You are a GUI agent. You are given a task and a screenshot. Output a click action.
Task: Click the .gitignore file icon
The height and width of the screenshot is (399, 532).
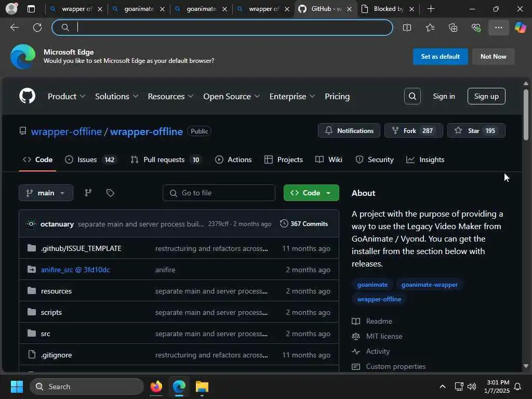coord(32,354)
